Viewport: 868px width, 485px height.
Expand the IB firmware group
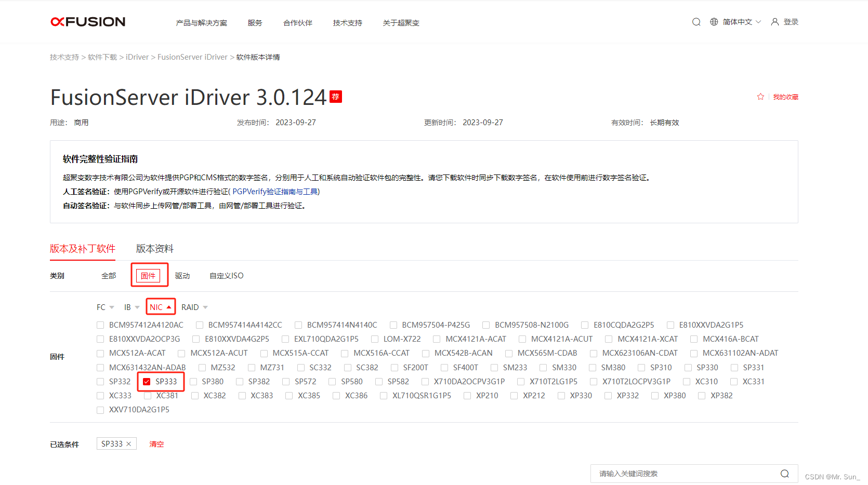click(x=132, y=307)
